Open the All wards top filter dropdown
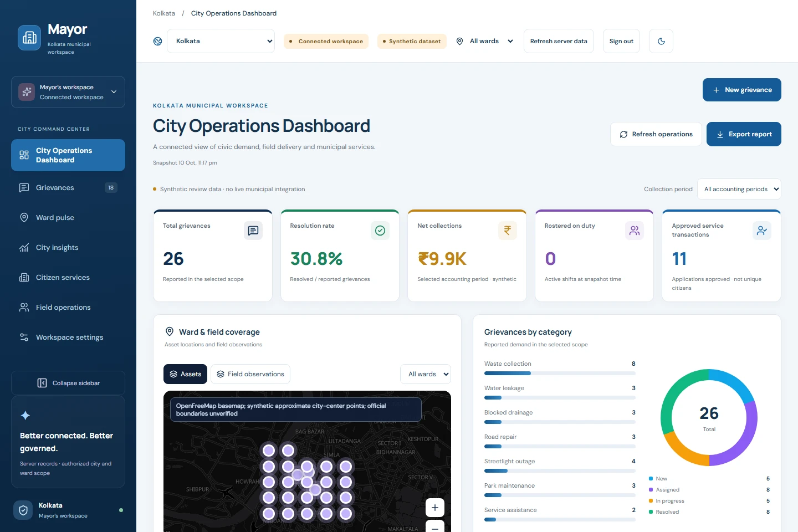 (491, 41)
